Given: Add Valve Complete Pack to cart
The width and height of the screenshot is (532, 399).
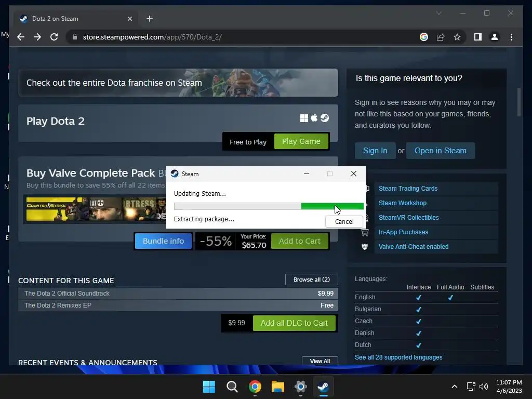Looking at the screenshot, I should [x=300, y=241].
